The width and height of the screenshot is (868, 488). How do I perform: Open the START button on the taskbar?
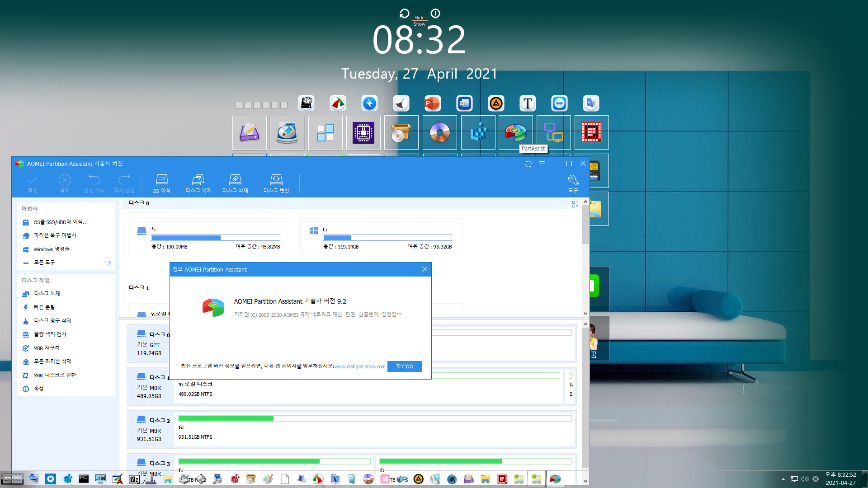point(12,479)
